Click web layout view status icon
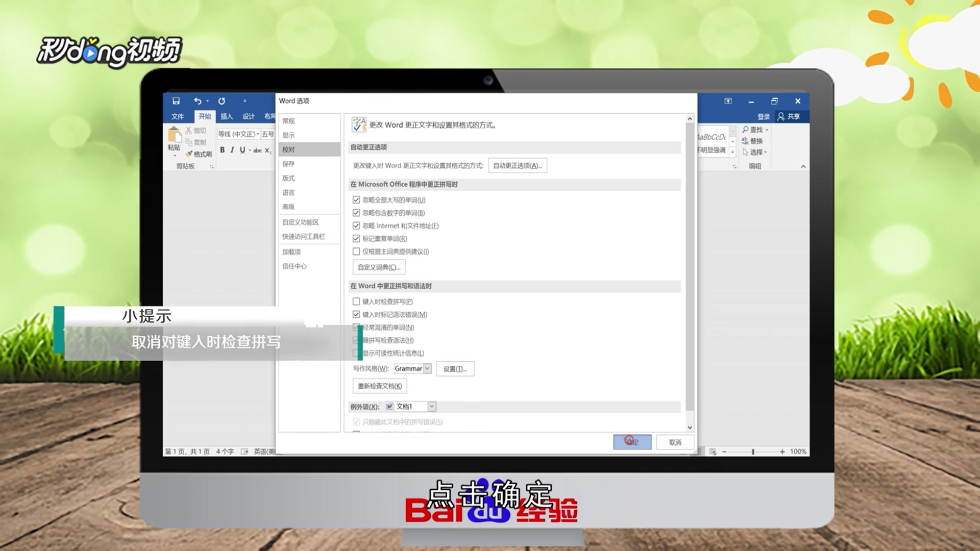This screenshot has height=551, width=980. [x=713, y=452]
